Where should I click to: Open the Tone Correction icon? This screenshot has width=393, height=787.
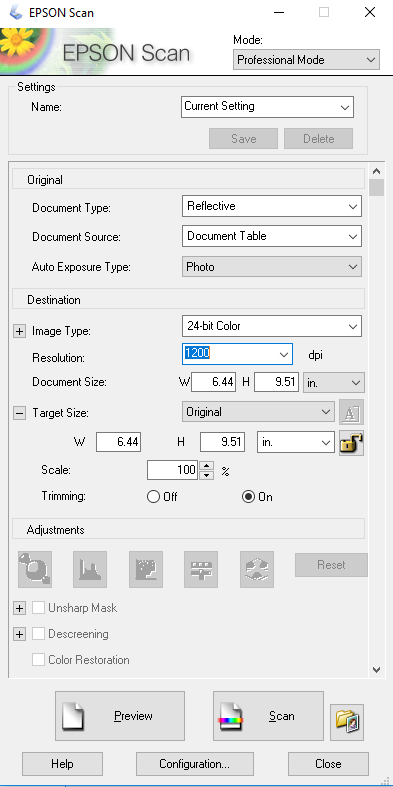[x=146, y=570]
